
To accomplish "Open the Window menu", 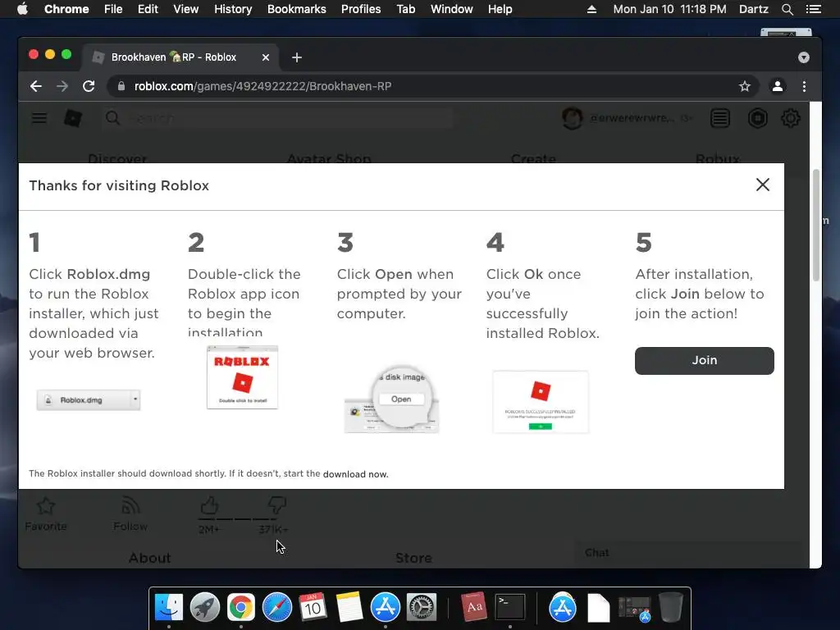I will 452,9.
